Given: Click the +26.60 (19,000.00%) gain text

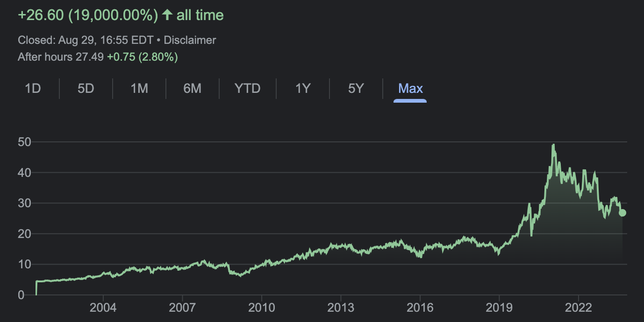Looking at the screenshot, I should tap(88, 15).
